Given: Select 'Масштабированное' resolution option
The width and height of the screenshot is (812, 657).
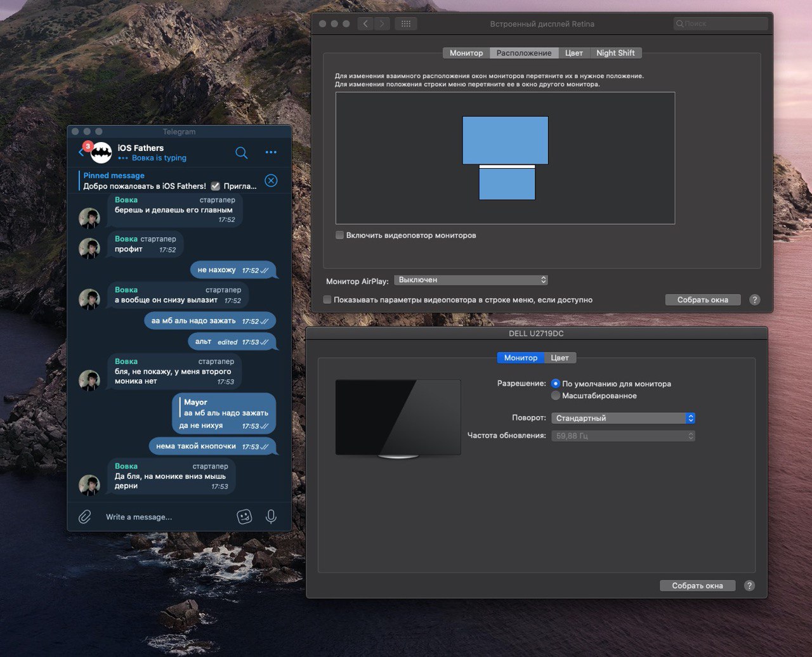Looking at the screenshot, I should 556,396.
